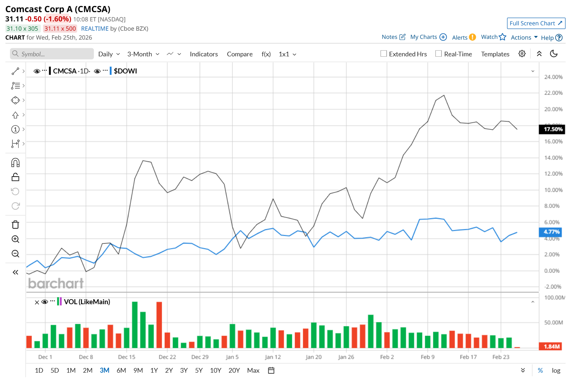Open chart settings gear

tap(522, 53)
